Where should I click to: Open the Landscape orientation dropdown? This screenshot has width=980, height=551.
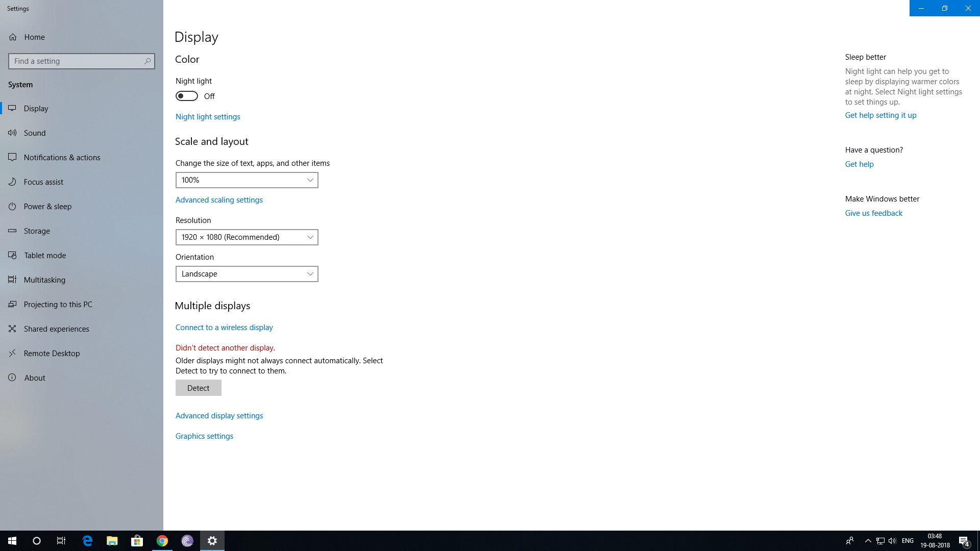click(247, 274)
